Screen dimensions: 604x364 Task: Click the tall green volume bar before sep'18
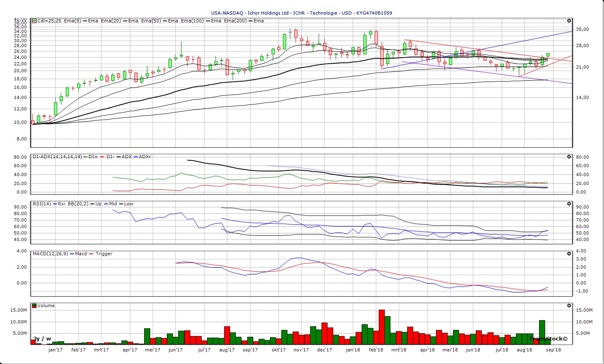[x=542, y=332]
